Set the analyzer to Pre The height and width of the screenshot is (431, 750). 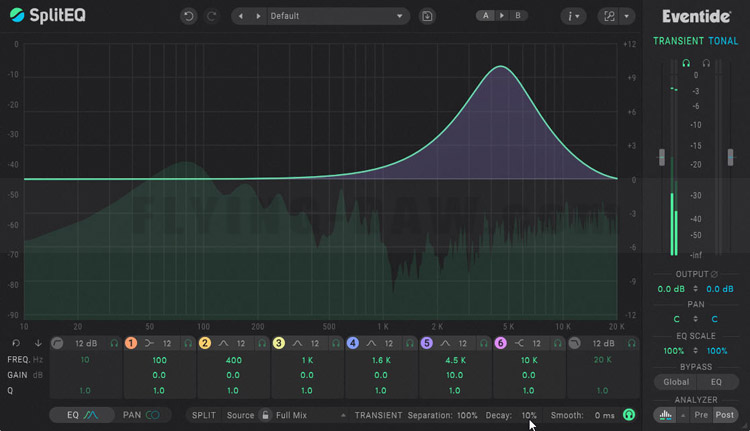[x=701, y=415]
